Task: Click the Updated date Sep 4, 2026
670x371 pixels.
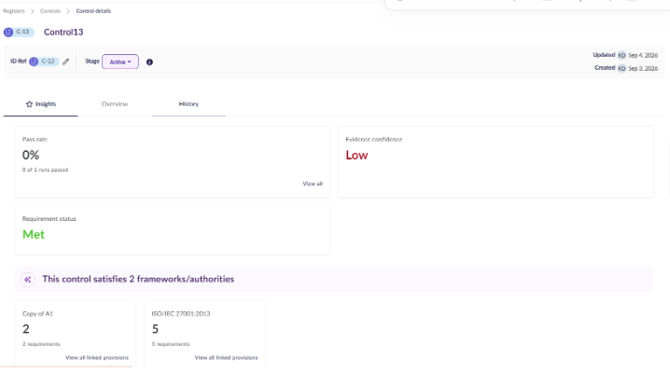Action: coord(643,55)
